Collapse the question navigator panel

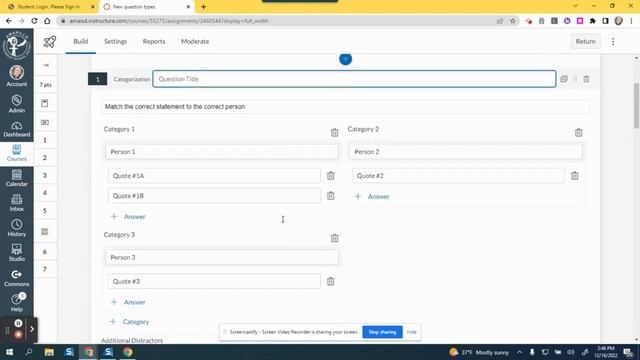click(46, 65)
